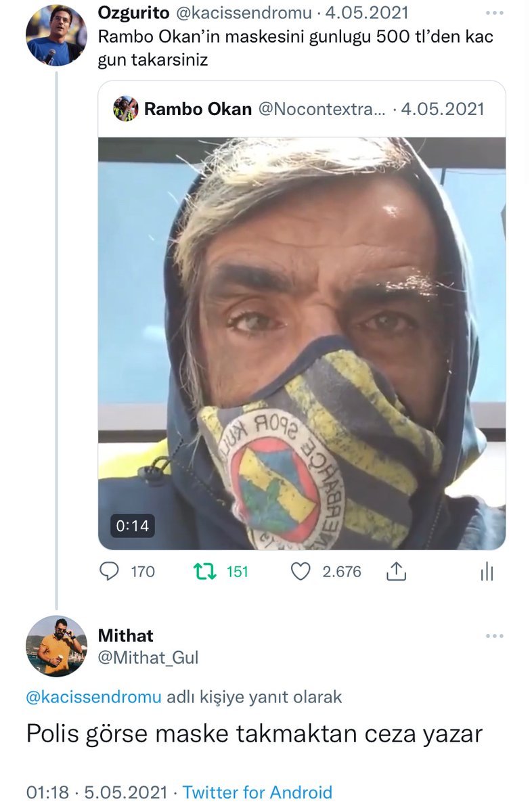532x812 pixels.
Task: Click Rambo Okan's small avatar in quoted tweet
Action: pos(126,109)
